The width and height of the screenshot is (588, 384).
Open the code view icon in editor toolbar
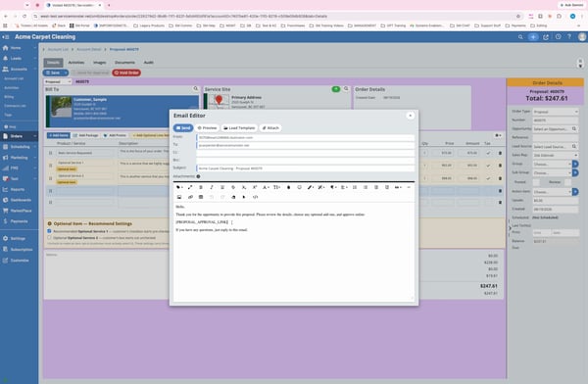[256, 197]
